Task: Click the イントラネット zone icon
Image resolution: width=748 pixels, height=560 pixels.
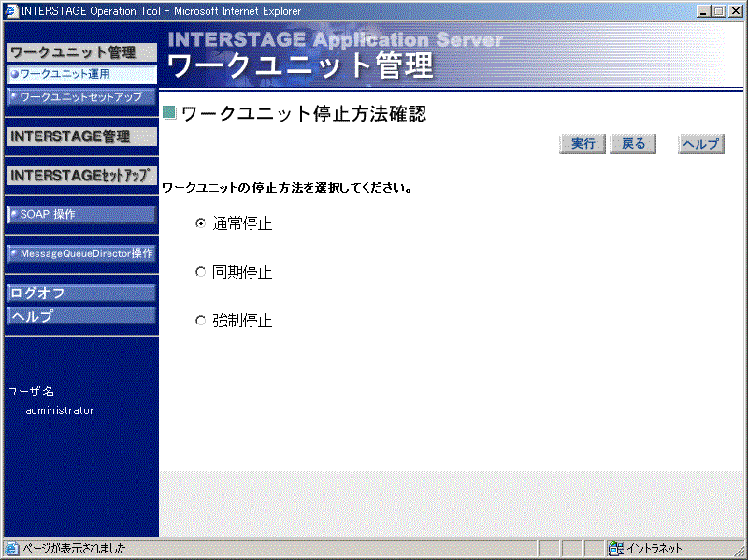Action: pos(616,549)
